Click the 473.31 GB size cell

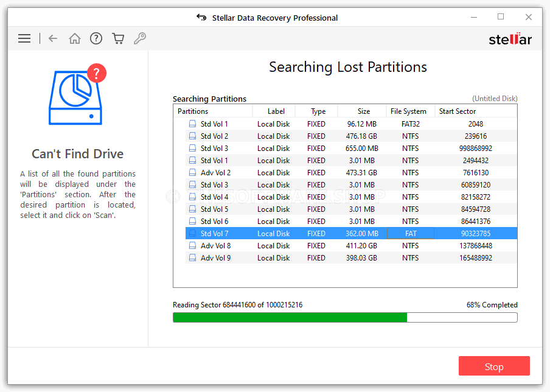coord(361,173)
